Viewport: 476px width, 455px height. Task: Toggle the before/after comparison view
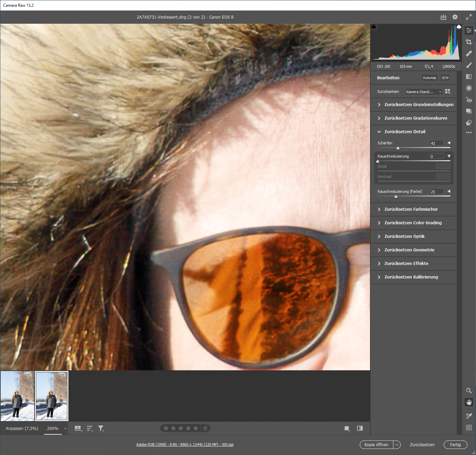coord(360,428)
